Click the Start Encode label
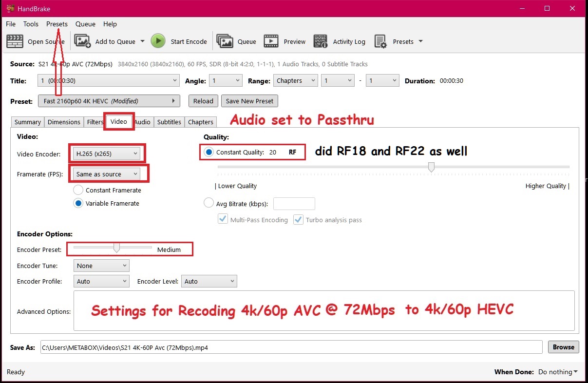This screenshot has width=588, height=383. coord(189,41)
